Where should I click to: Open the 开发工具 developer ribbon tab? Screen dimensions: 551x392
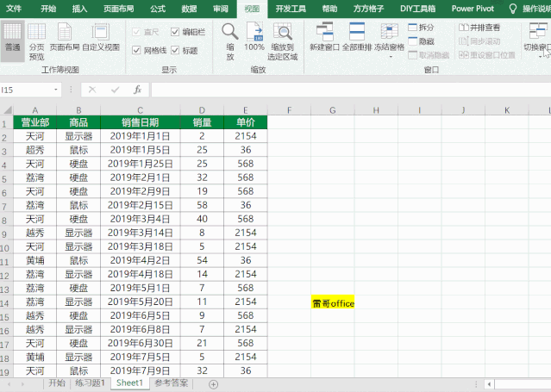pyautogui.click(x=291, y=9)
